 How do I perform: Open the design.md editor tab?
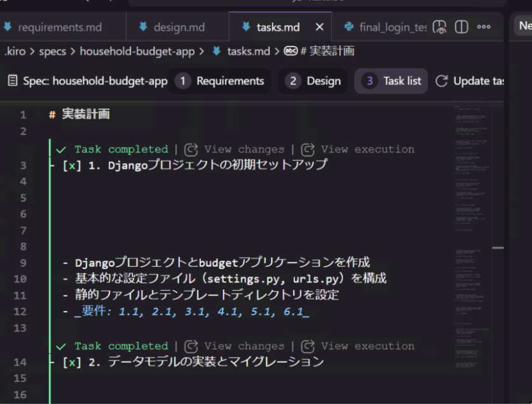(x=178, y=27)
